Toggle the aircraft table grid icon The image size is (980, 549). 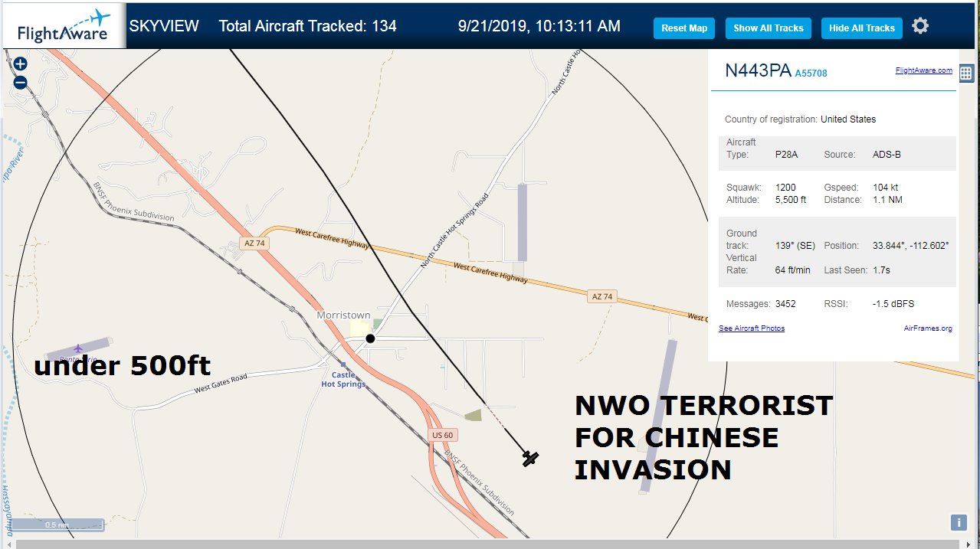point(965,74)
